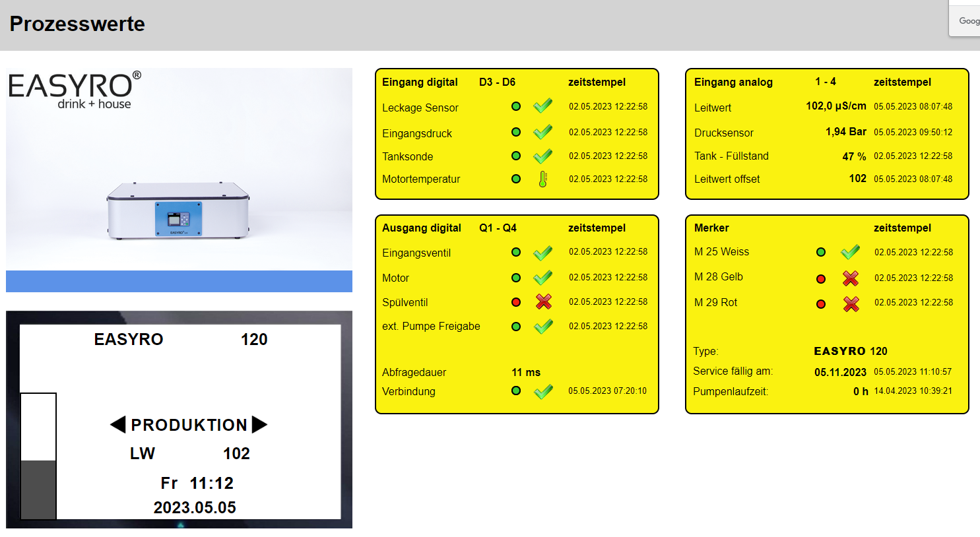This screenshot has height=537, width=980.
Task: Click the service due date 05.11.2023
Action: point(840,372)
